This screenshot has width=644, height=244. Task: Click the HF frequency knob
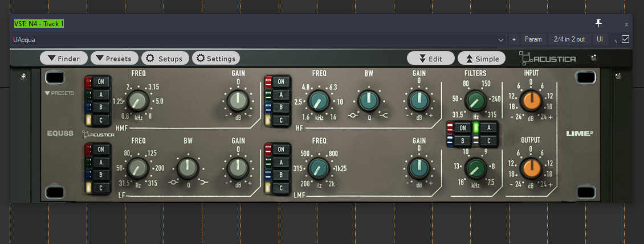319,101
